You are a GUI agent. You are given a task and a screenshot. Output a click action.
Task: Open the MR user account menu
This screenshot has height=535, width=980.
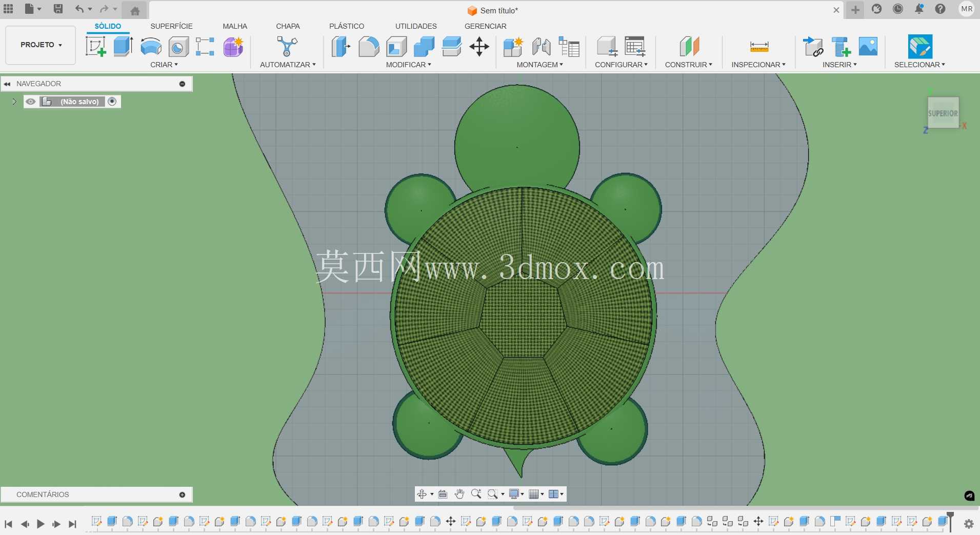pyautogui.click(x=967, y=9)
